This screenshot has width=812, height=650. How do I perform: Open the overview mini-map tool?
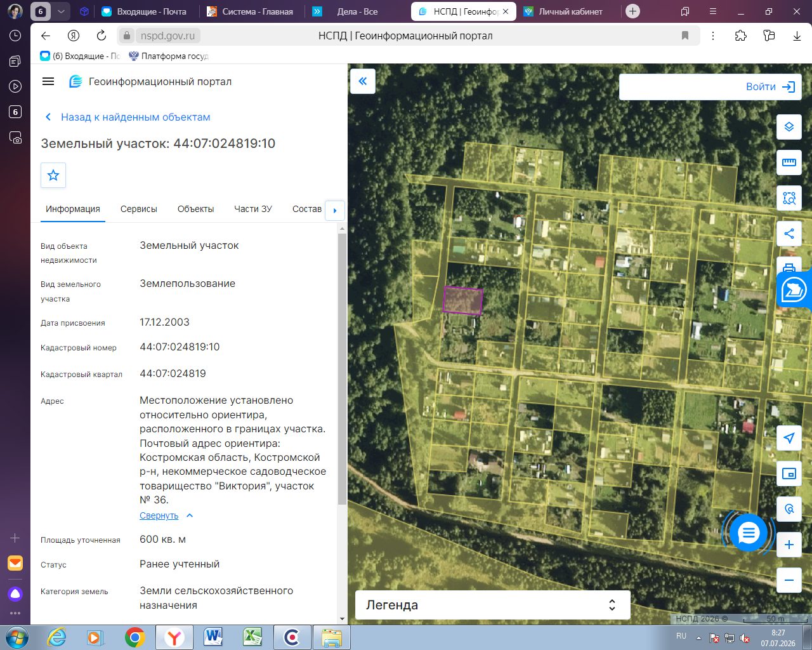[x=789, y=474]
